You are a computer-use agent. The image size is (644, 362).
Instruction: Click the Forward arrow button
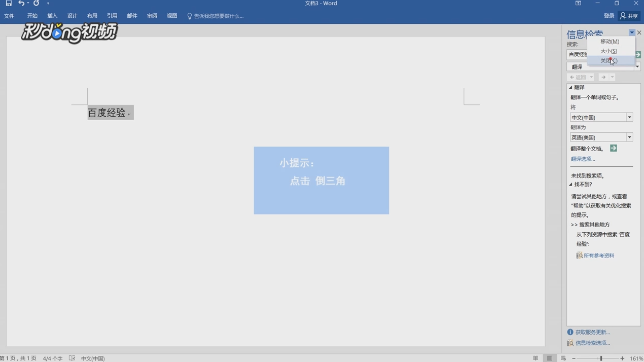(x=603, y=77)
